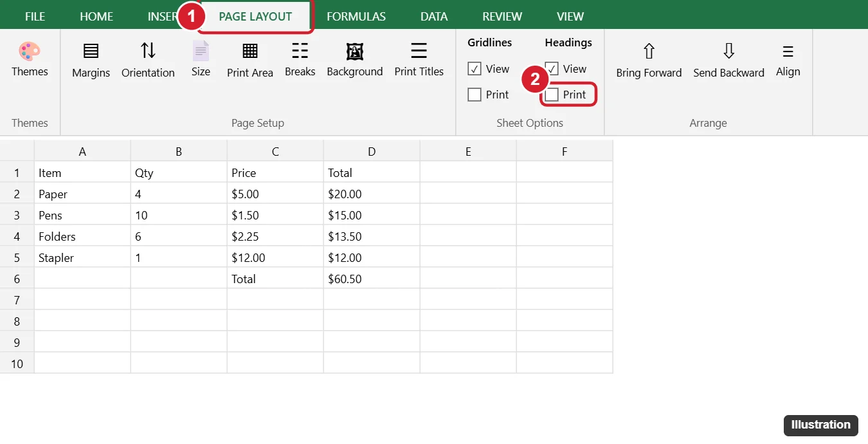Switch to the DATA tab
The image size is (868, 444).
point(434,17)
